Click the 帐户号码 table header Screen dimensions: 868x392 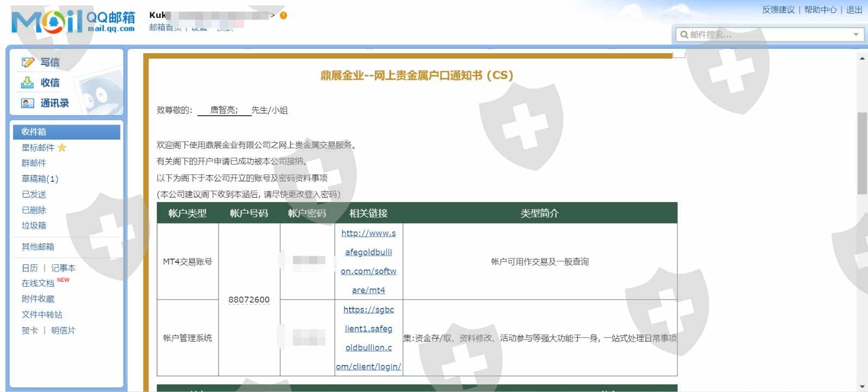click(249, 213)
